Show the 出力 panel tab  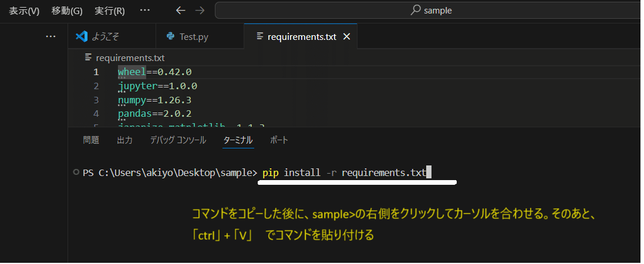[x=125, y=140]
